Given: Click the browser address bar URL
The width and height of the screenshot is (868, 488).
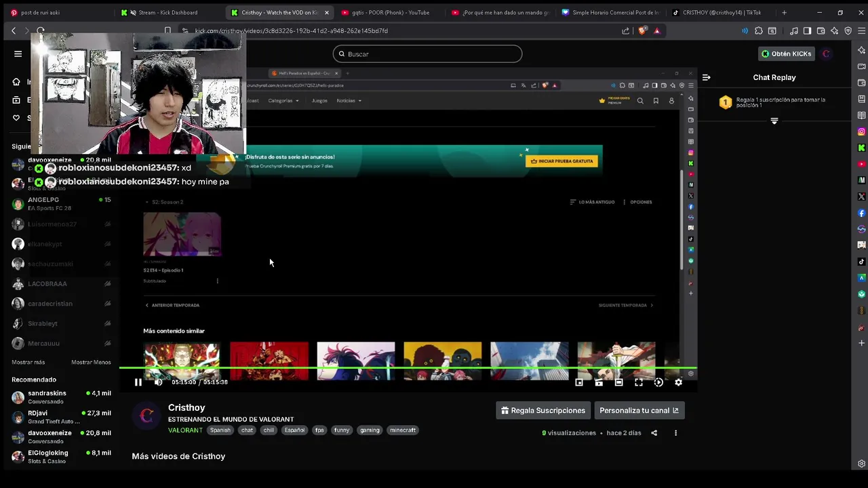Looking at the screenshot, I should [292, 30].
